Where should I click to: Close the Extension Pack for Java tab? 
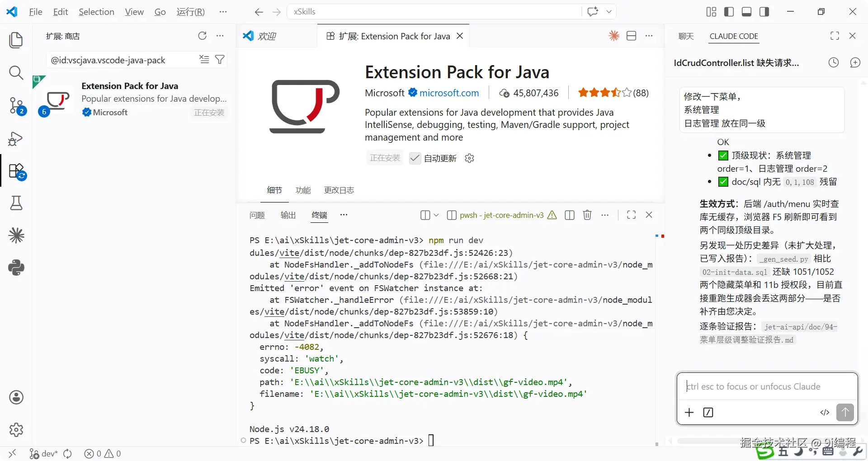(460, 36)
